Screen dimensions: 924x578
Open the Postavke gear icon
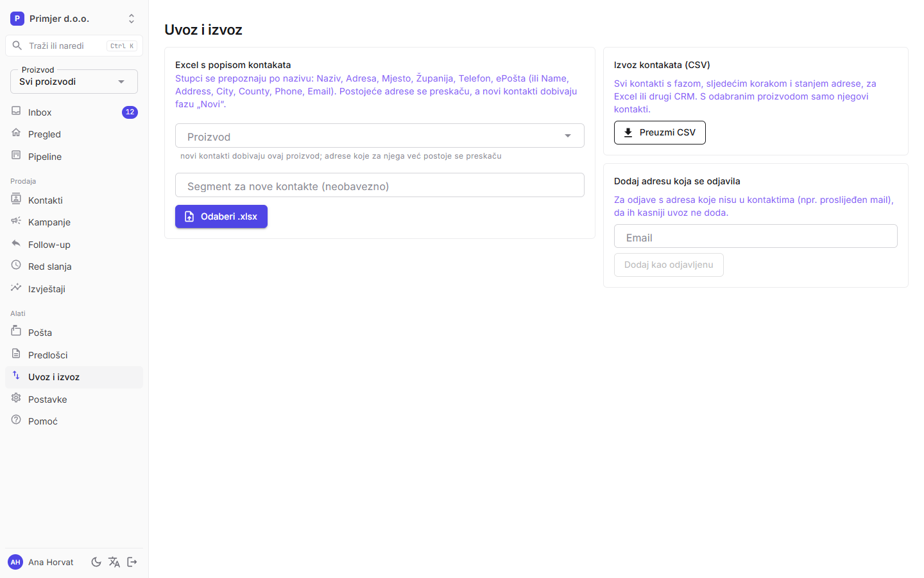click(x=16, y=398)
